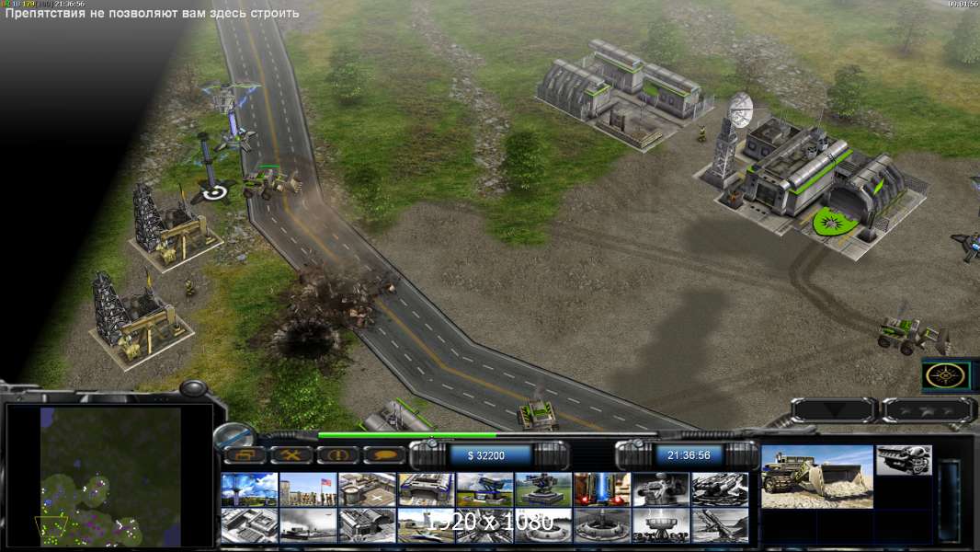Image resolution: width=980 pixels, height=552 pixels.
Task: Open the orange stacked-windows menu button
Action: pyautogui.click(x=245, y=455)
